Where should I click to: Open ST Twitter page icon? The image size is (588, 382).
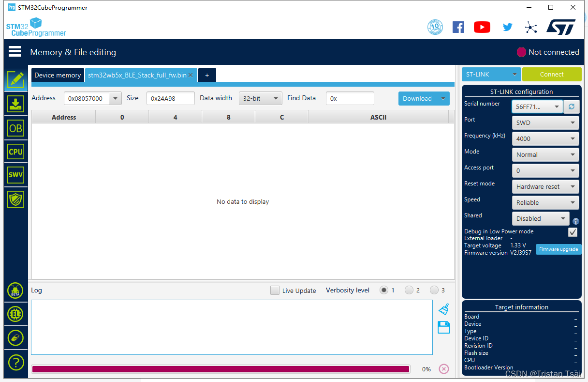coord(507,27)
